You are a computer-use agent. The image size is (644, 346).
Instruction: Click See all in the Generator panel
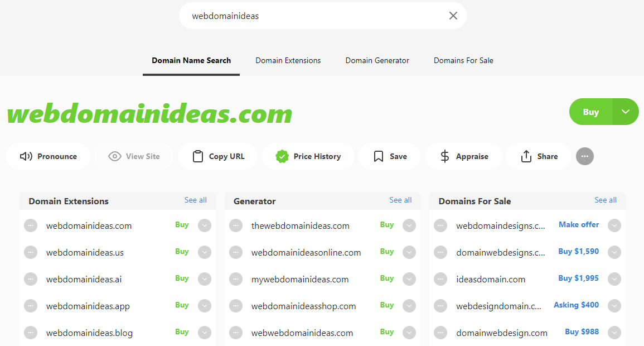400,200
